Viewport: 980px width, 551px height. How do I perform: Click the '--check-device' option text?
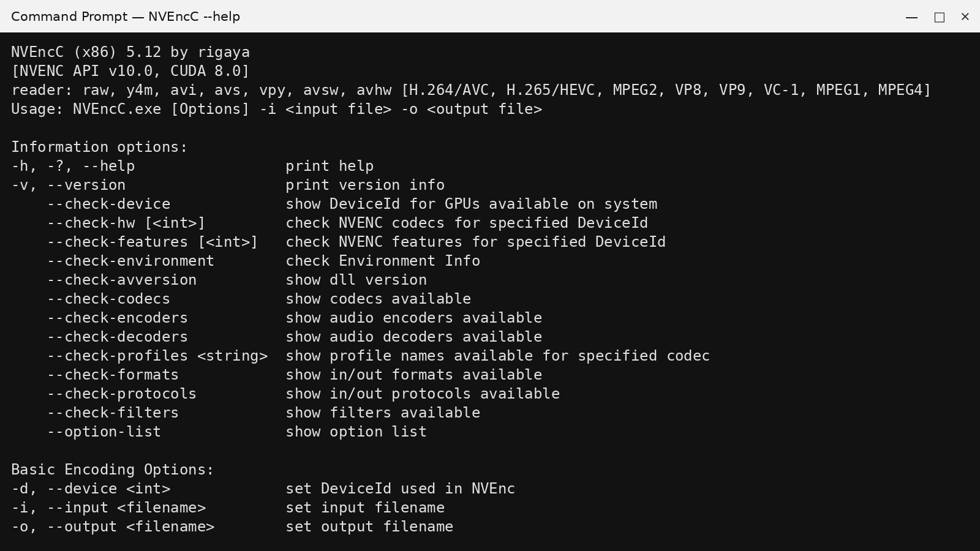[109, 204]
